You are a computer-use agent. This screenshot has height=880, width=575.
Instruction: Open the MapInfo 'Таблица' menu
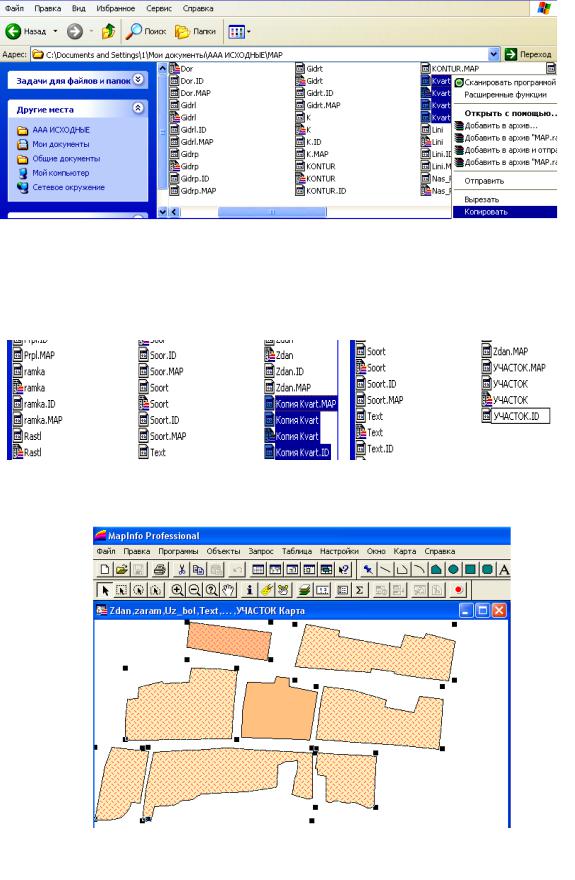(x=296, y=551)
